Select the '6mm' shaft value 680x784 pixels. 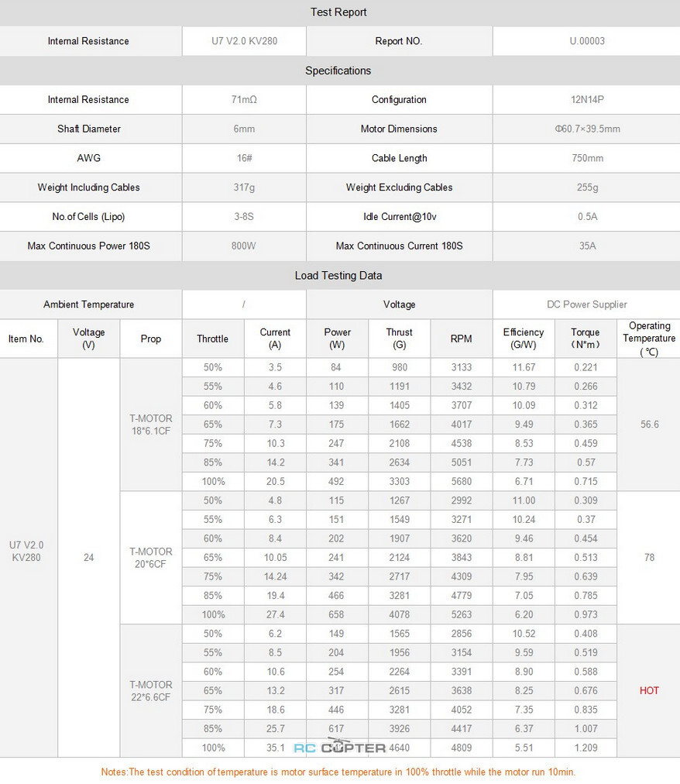tap(244, 129)
